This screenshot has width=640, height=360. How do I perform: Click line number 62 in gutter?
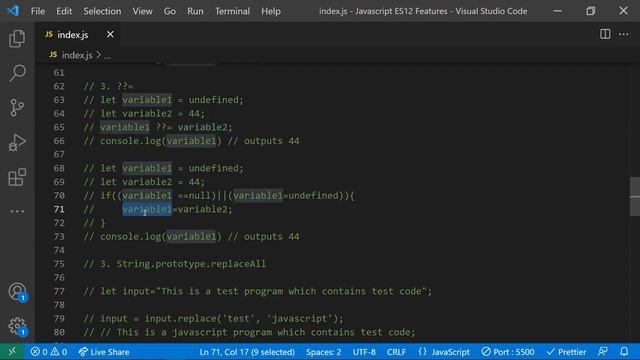pyautogui.click(x=59, y=86)
